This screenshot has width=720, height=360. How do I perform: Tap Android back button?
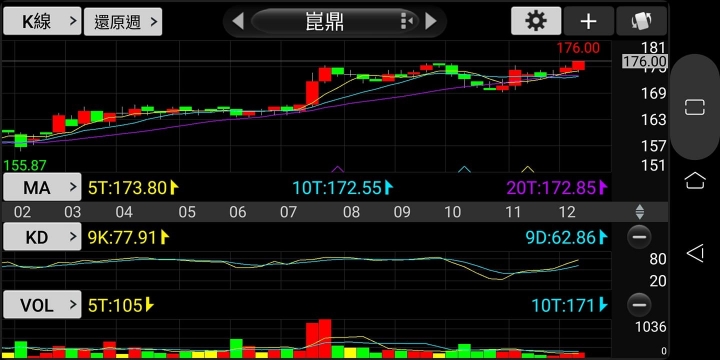695,253
